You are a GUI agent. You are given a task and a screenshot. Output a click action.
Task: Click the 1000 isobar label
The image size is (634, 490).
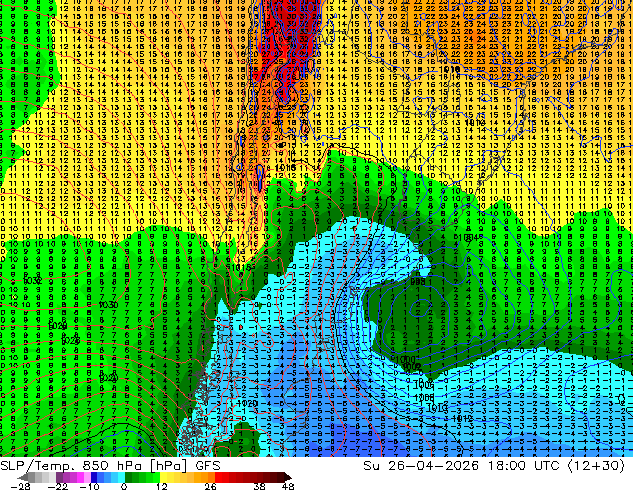click(406, 359)
